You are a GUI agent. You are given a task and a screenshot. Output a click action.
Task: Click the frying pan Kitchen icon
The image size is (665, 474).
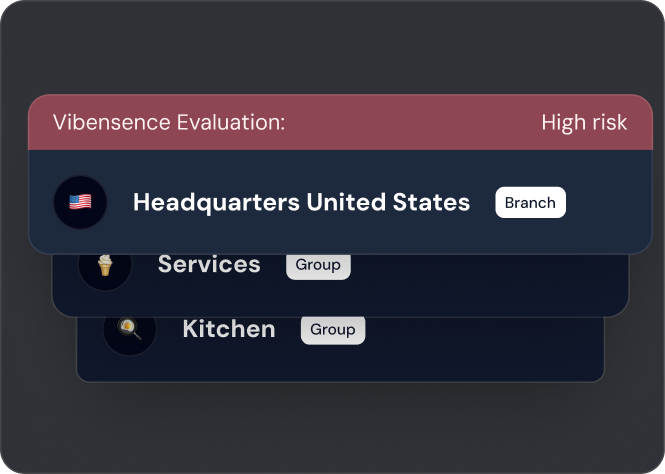130,329
